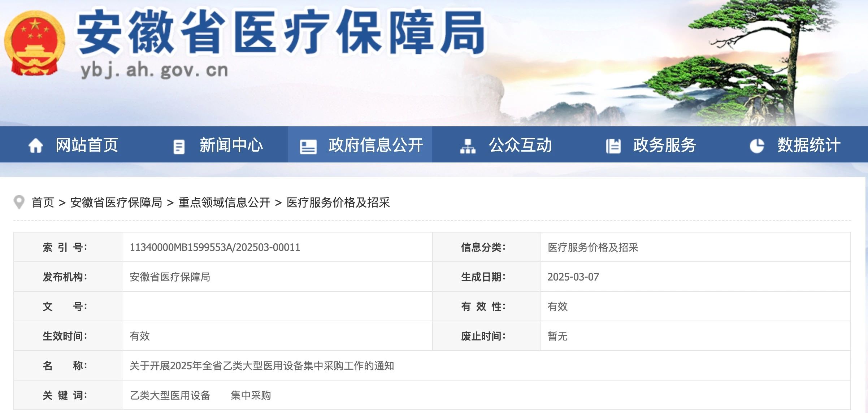
Task: Click the notebook icon beside 政务服务
Action: point(613,146)
